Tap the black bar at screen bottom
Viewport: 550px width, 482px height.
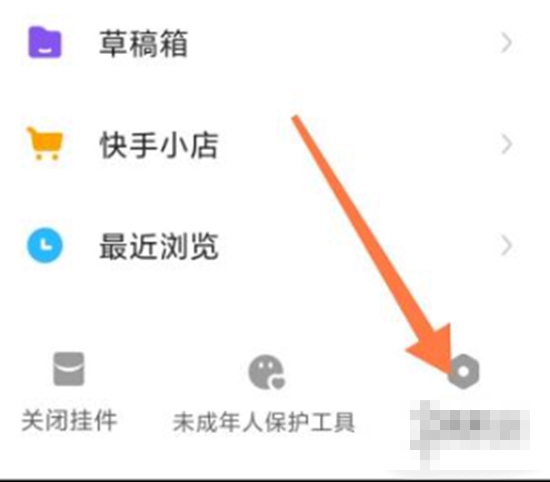coord(275,480)
